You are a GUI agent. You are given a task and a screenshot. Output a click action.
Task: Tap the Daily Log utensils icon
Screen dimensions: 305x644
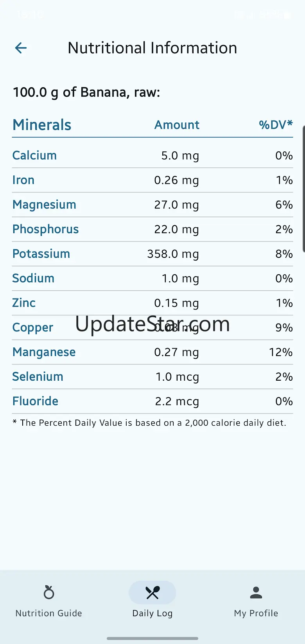[152, 593]
